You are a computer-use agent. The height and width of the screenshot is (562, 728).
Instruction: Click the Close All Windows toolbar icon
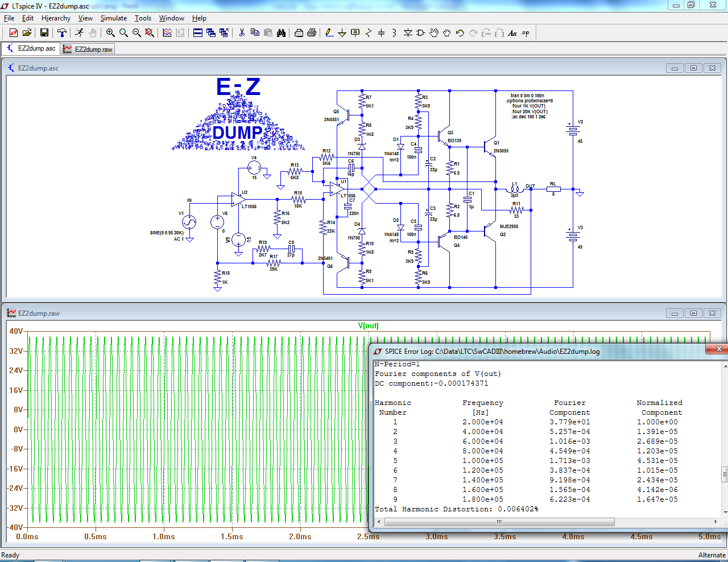[x=224, y=33]
